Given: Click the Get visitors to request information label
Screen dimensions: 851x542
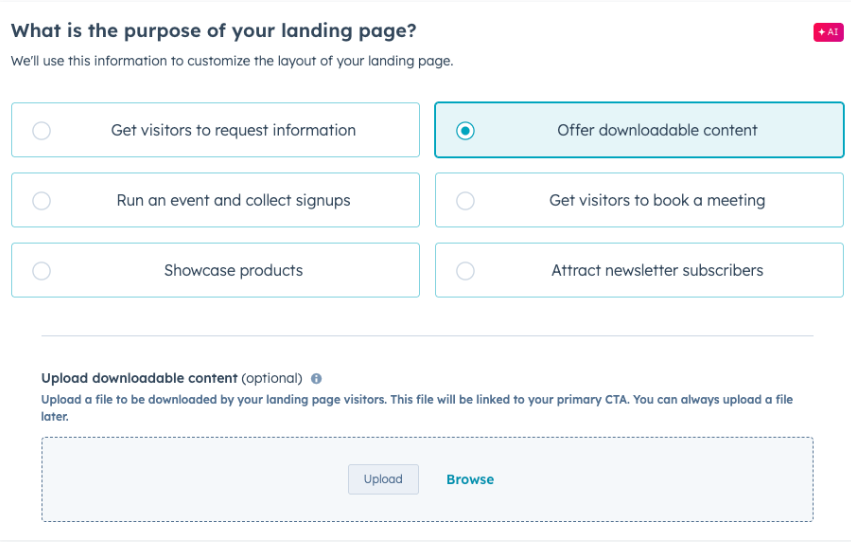Looking at the screenshot, I should click(233, 130).
